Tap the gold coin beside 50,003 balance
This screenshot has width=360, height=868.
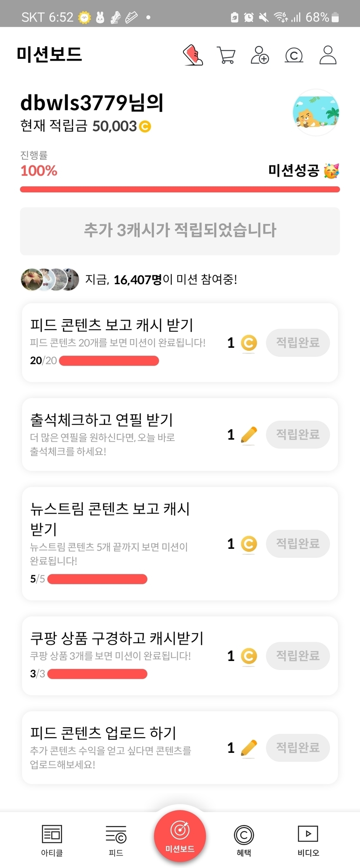pyautogui.click(x=145, y=126)
